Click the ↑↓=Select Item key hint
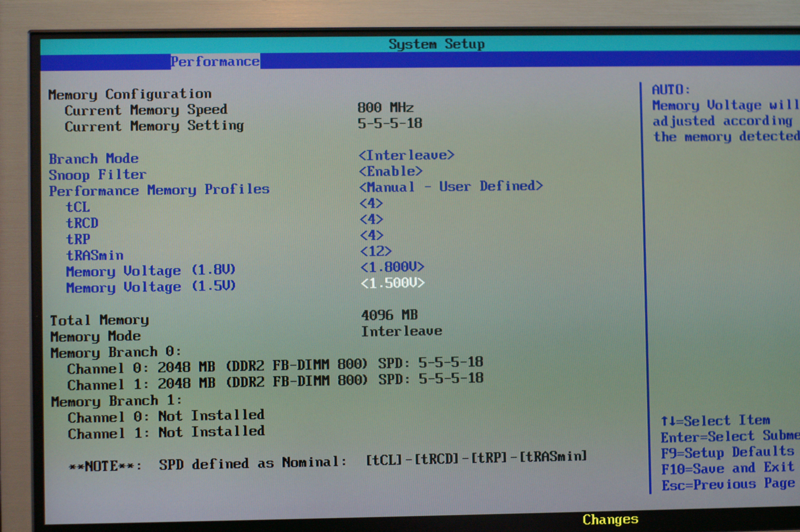 pyautogui.click(x=715, y=421)
